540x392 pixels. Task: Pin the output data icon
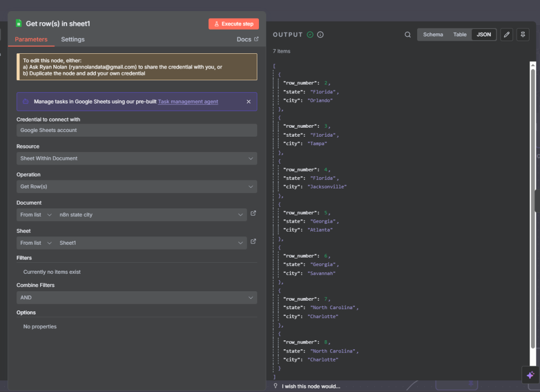(523, 35)
